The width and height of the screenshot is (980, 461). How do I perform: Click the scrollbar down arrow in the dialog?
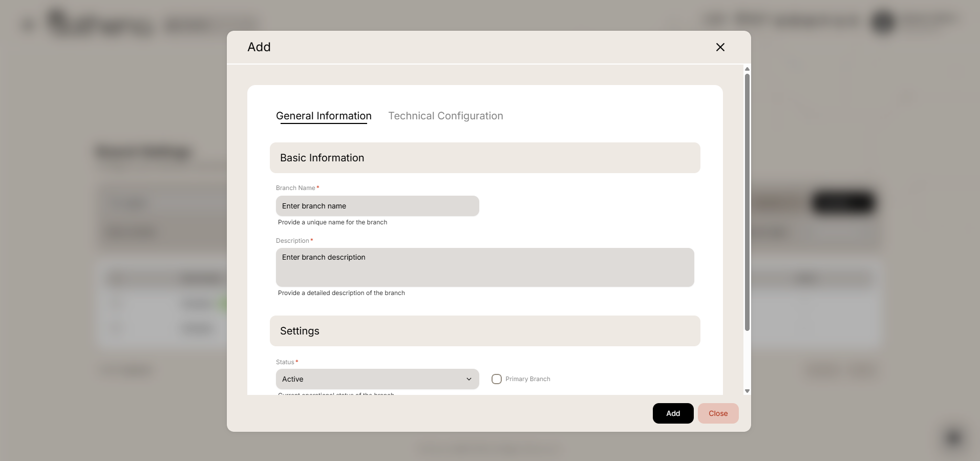tap(747, 391)
